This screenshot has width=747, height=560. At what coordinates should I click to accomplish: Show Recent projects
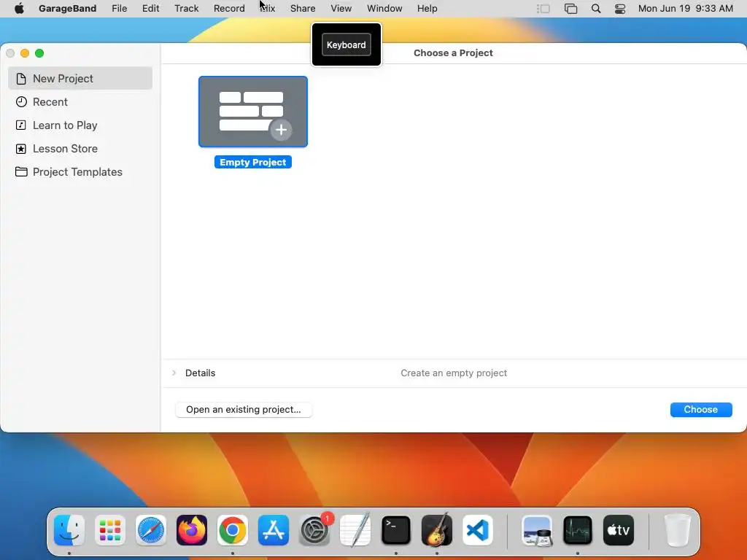80,102
